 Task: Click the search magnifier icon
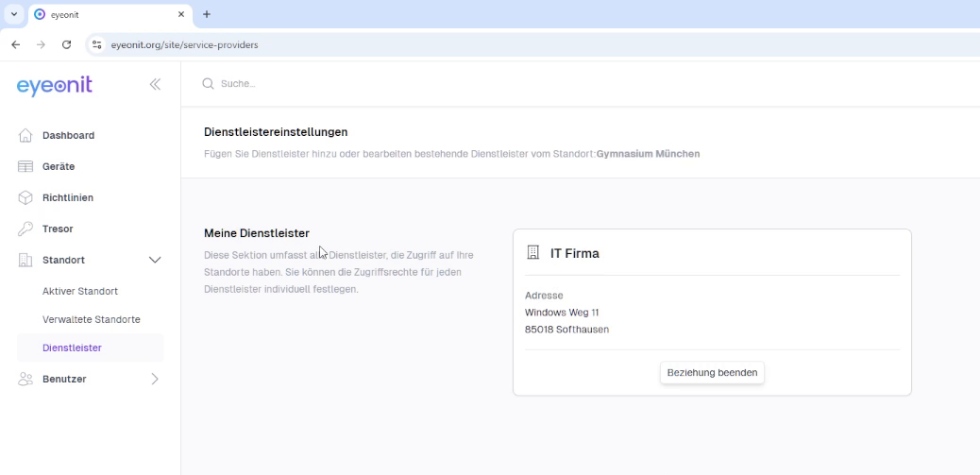[208, 84]
